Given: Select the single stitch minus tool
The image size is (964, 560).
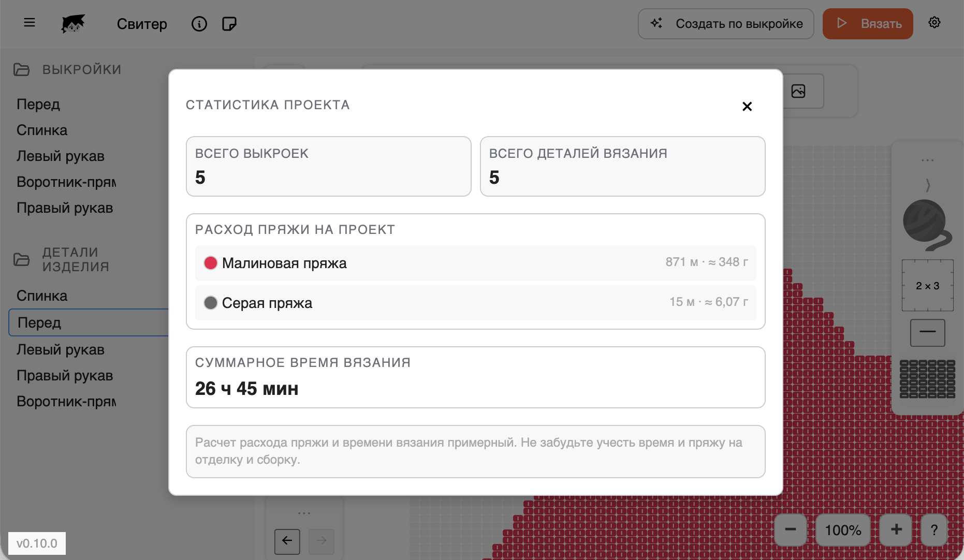Looking at the screenshot, I should coord(927,332).
